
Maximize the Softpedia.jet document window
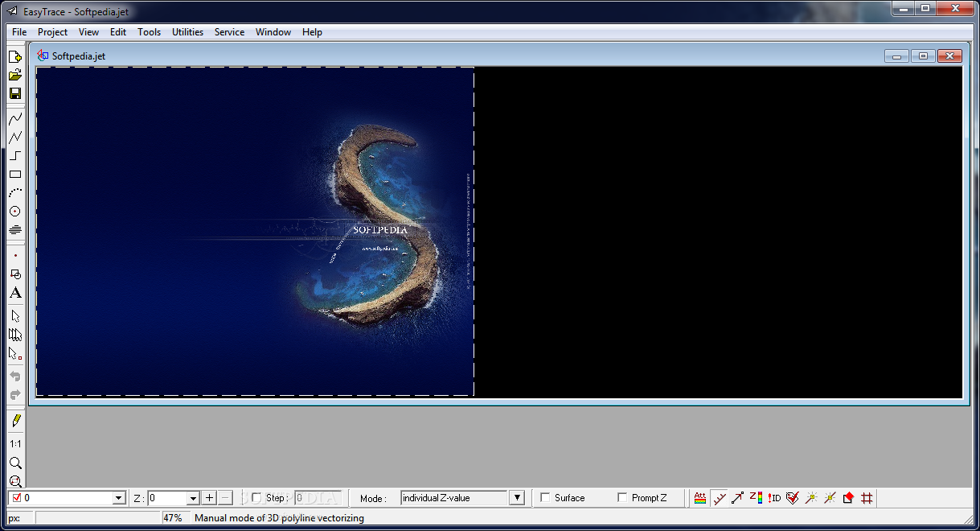922,56
